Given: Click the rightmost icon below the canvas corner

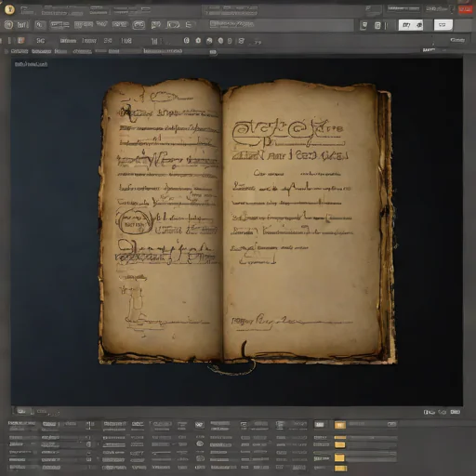Looking at the screenshot, I should (455, 412).
